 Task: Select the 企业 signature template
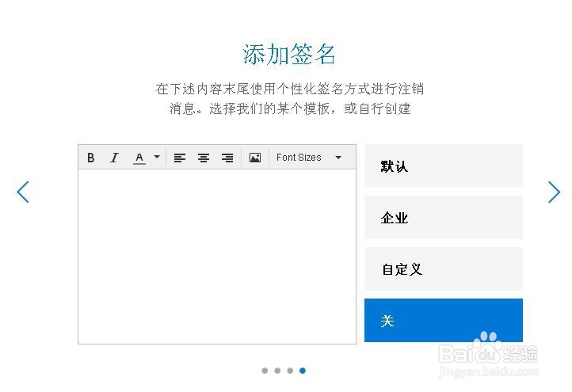443,217
